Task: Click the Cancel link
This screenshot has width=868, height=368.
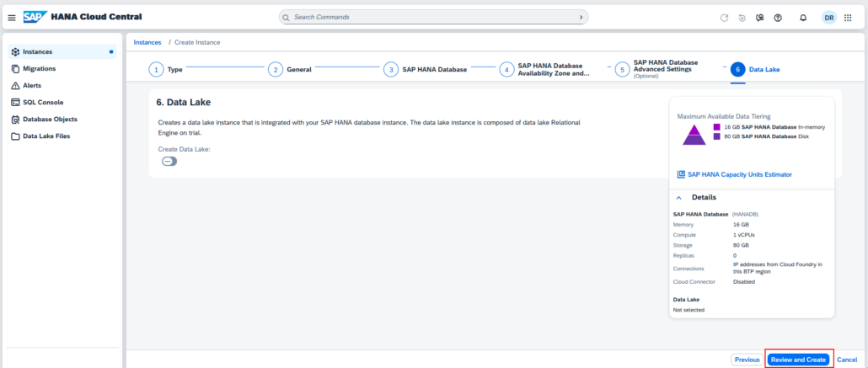Action: [847, 360]
